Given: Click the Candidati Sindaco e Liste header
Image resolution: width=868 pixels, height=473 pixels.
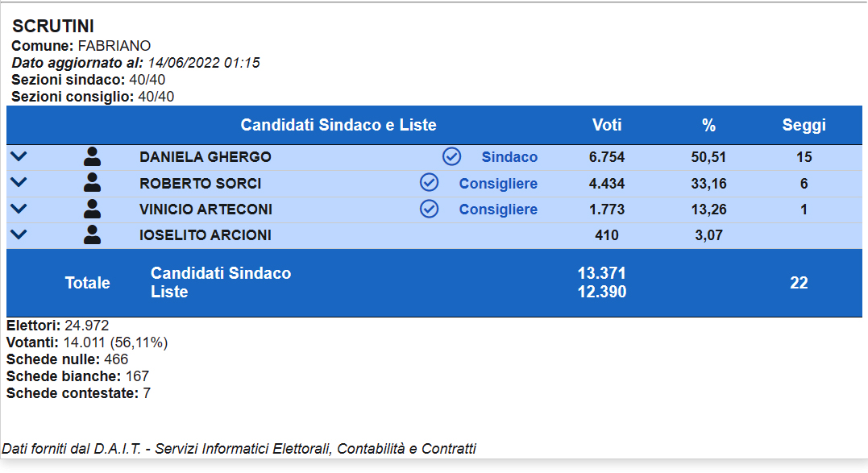Looking at the screenshot, I should [338, 126].
